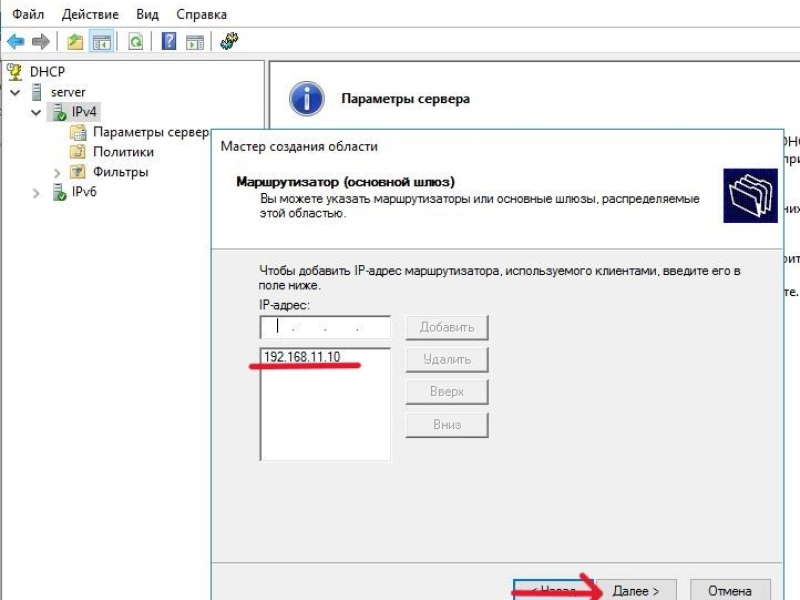Click the last toolbar icon right of the separator
Screen dimensions: 800x600
coord(229,41)
